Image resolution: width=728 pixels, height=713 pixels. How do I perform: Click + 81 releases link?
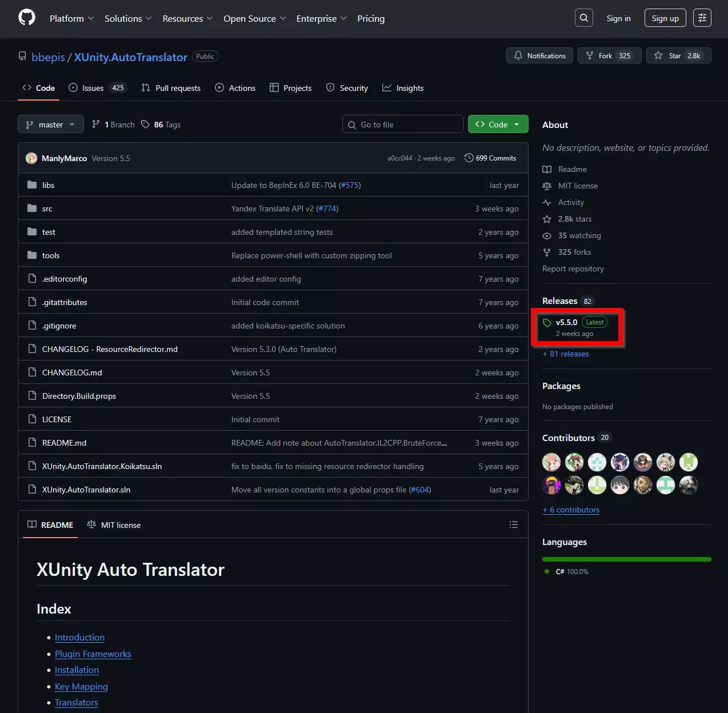pos(566,354)
